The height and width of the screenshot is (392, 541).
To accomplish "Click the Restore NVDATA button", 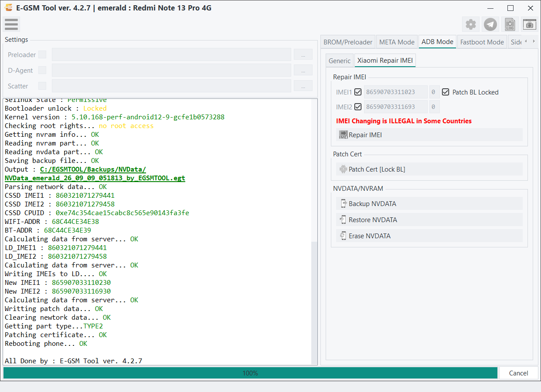I will 429,220.
